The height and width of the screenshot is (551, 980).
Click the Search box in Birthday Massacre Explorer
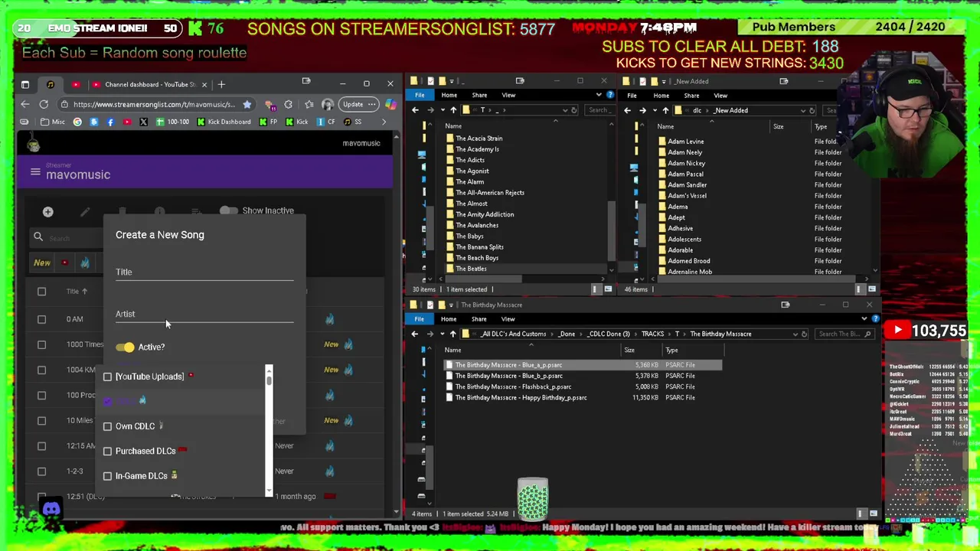tap(845, 334)
